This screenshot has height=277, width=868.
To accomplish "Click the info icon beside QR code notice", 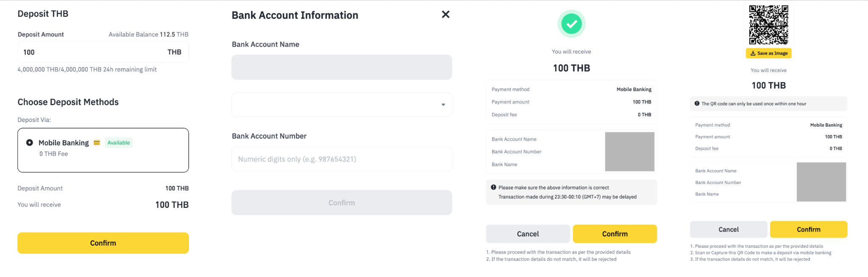I will click(697, 104).
